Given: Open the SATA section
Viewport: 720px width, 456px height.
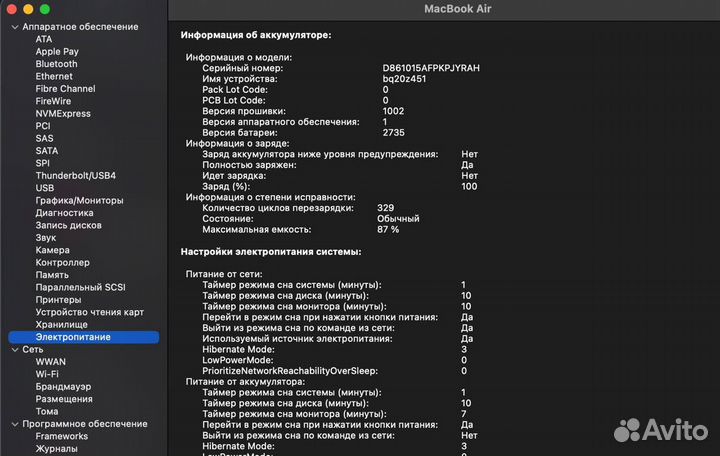Looking at the screenshot, I should coord(46,151).
